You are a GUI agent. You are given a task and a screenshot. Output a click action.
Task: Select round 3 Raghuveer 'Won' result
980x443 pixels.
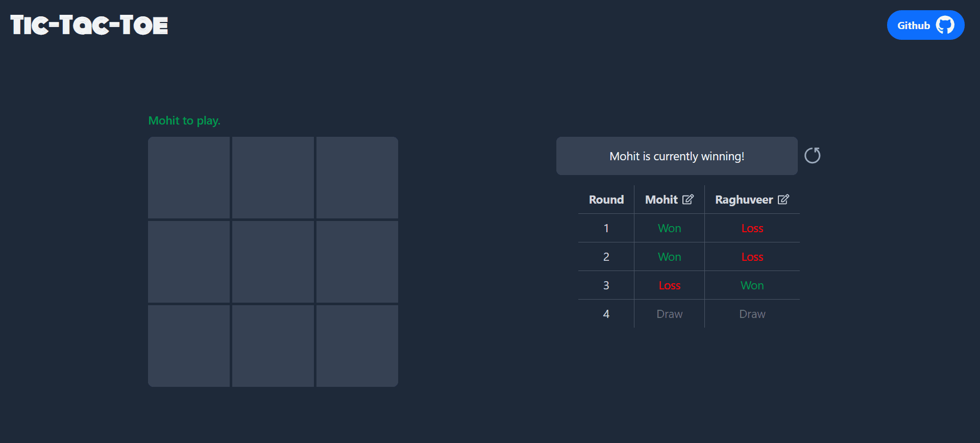click(752, 285)
